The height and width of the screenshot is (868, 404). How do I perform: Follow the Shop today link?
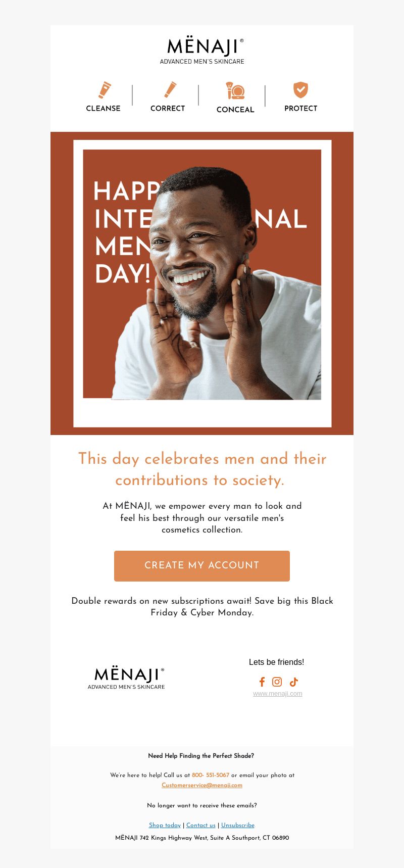pyautogui.click(x=165, y=825)
